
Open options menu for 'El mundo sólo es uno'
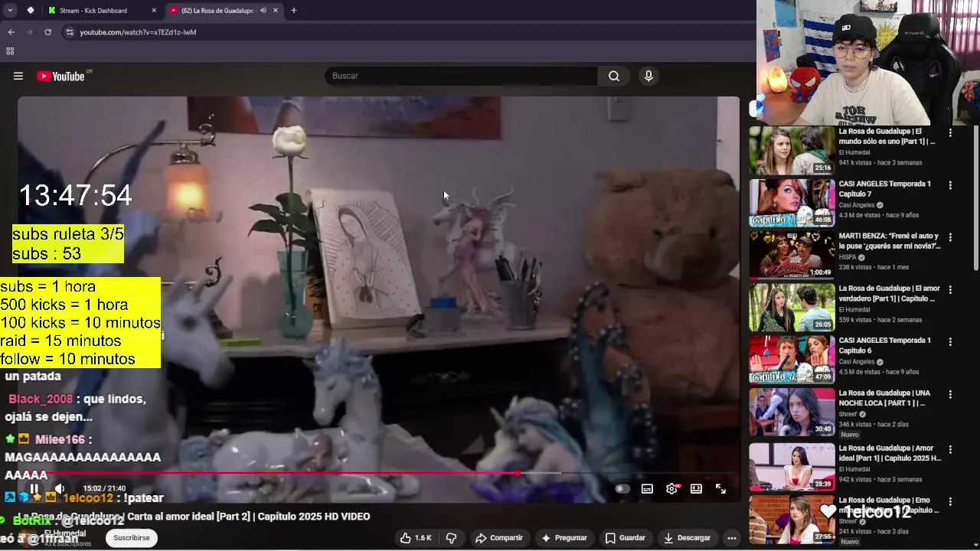950,133
